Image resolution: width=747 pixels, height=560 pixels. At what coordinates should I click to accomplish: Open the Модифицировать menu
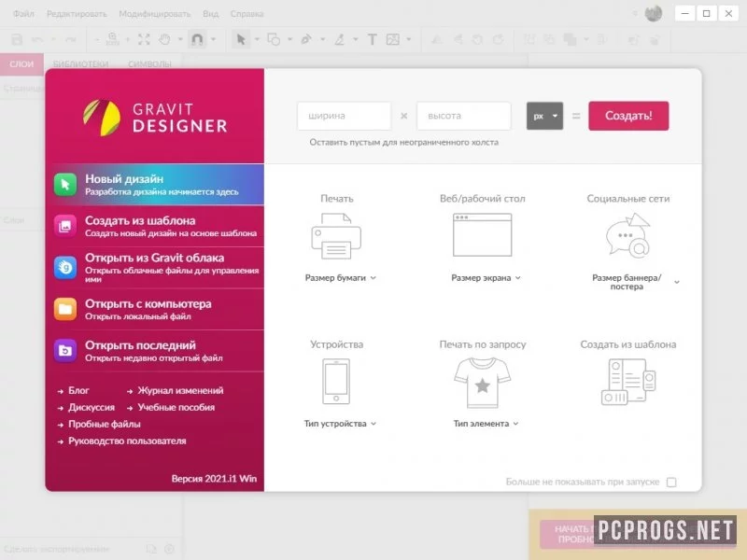tap(154, 14)
